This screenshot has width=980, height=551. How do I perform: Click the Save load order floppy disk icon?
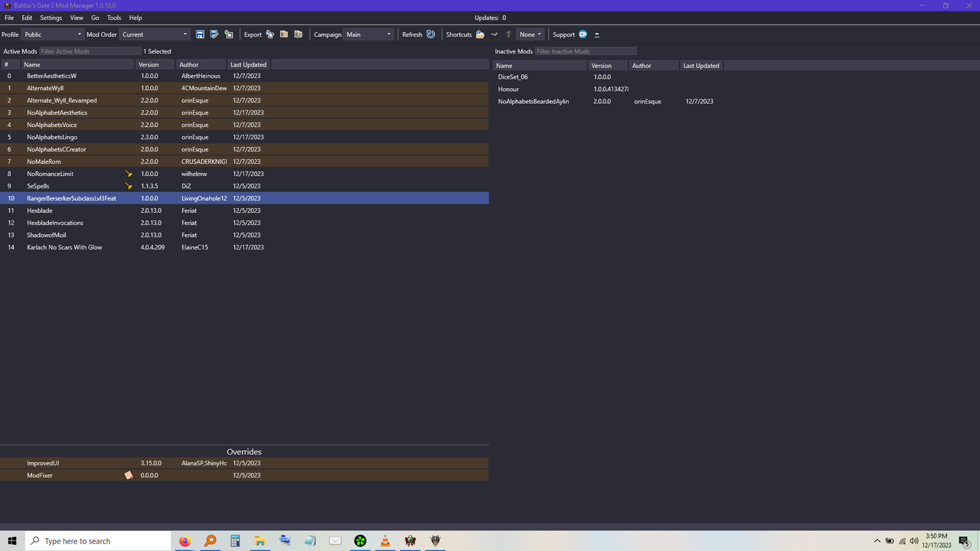[200, 34]
